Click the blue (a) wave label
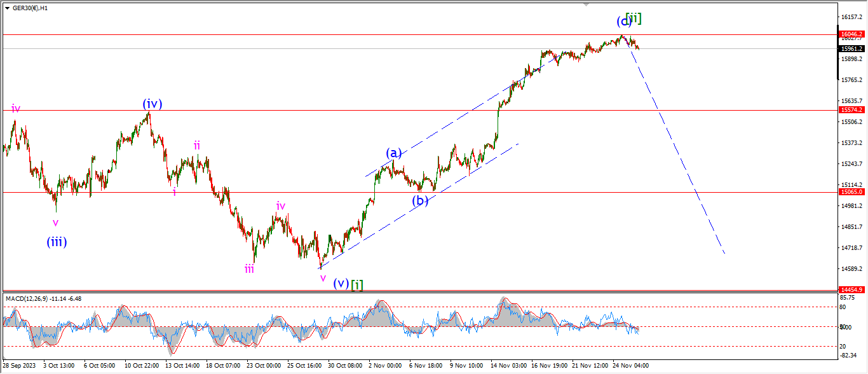The image size is (868, 374). 394,153
